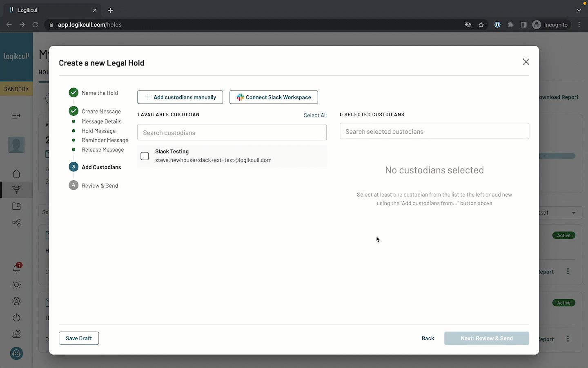Close the Create a new Legal Hold dialog

tap(526, 62)
